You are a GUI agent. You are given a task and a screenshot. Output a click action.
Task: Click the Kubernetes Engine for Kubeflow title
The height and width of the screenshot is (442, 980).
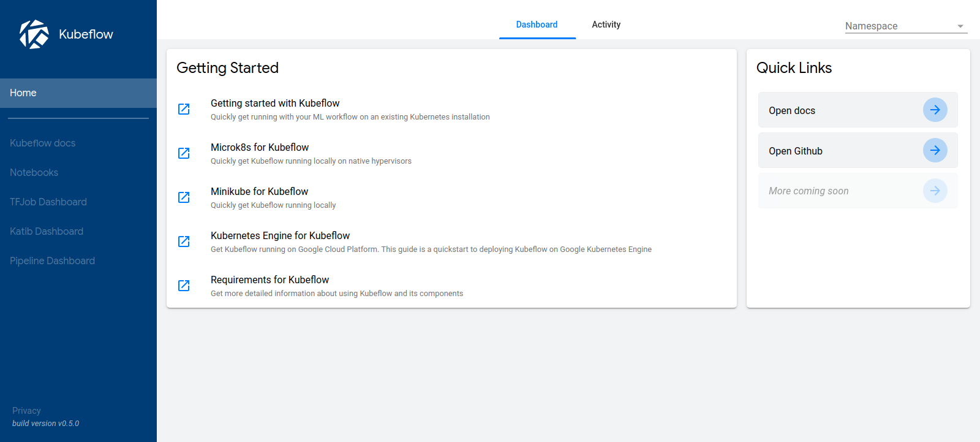(x=280, y=236)
